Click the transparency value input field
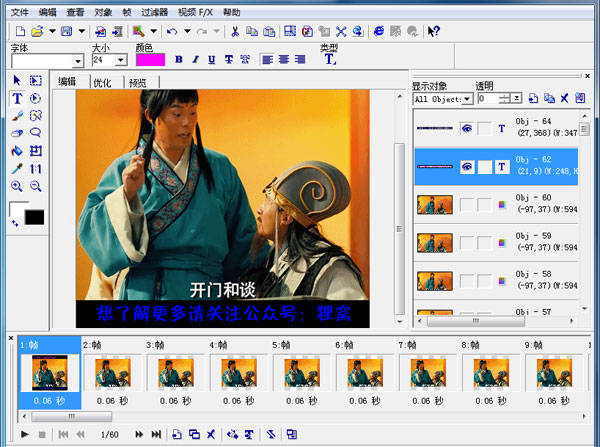This screenshot has height=447, width=600. (x=489, y=98)
